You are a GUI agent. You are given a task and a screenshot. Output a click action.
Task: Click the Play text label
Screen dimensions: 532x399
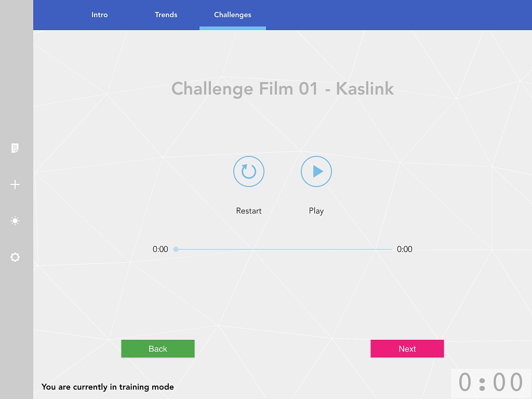pos(316,211)
